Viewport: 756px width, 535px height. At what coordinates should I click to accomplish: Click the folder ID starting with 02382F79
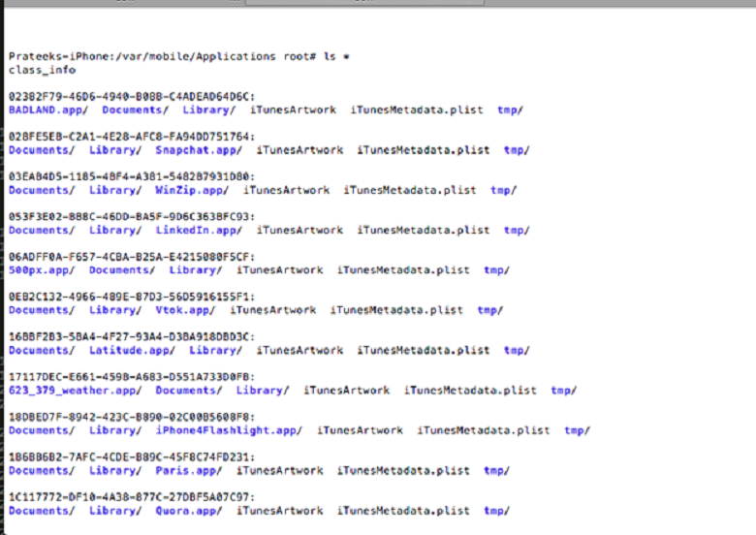132,97
